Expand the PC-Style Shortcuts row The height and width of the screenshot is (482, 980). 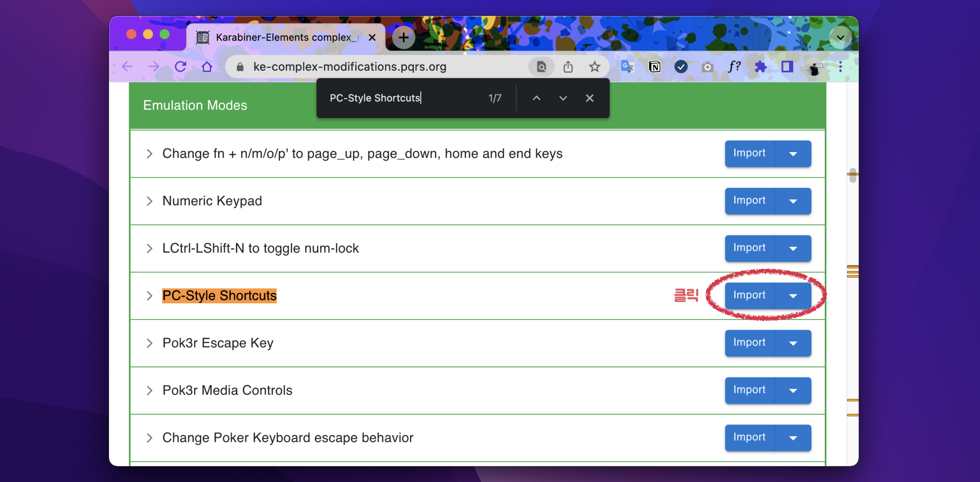tap(149, 296)
